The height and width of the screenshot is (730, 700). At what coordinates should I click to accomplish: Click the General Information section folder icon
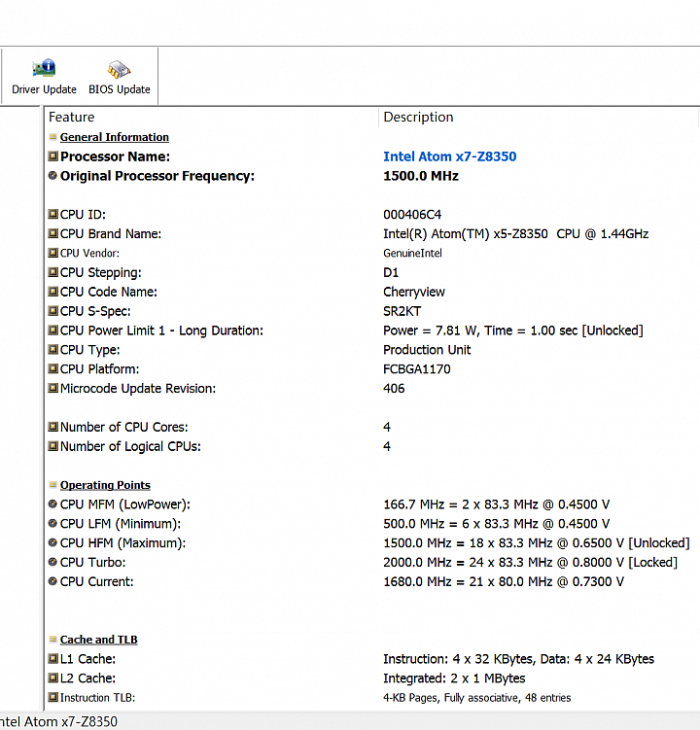[x=53, y=137]
